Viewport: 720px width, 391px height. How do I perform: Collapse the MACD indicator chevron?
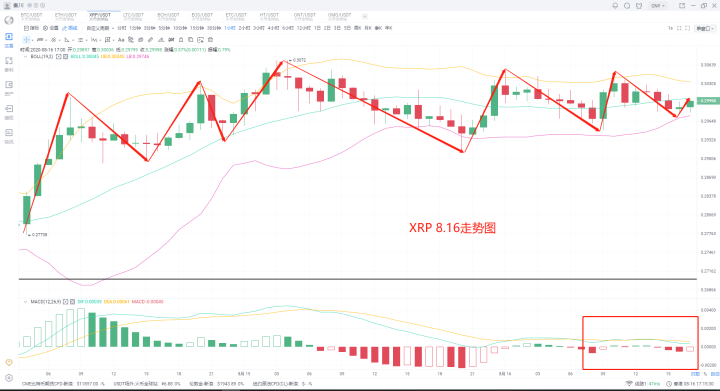tap(25, 302)
